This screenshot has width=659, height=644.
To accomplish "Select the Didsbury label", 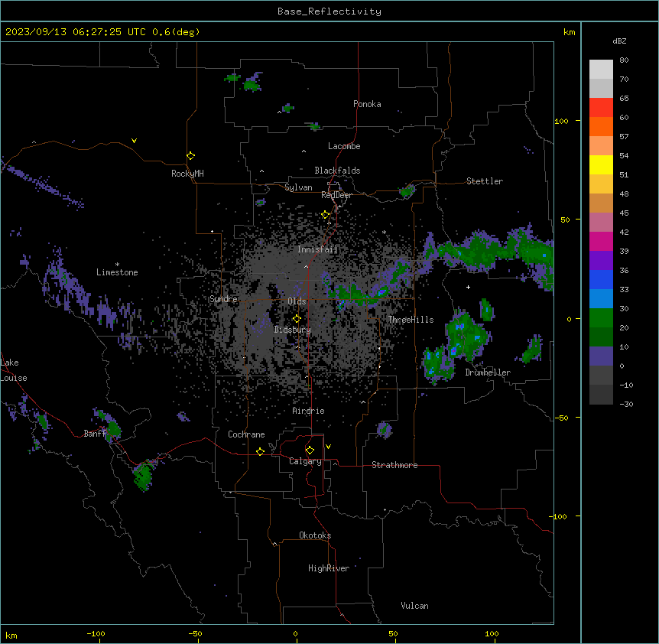I will (x=292, y=330).
